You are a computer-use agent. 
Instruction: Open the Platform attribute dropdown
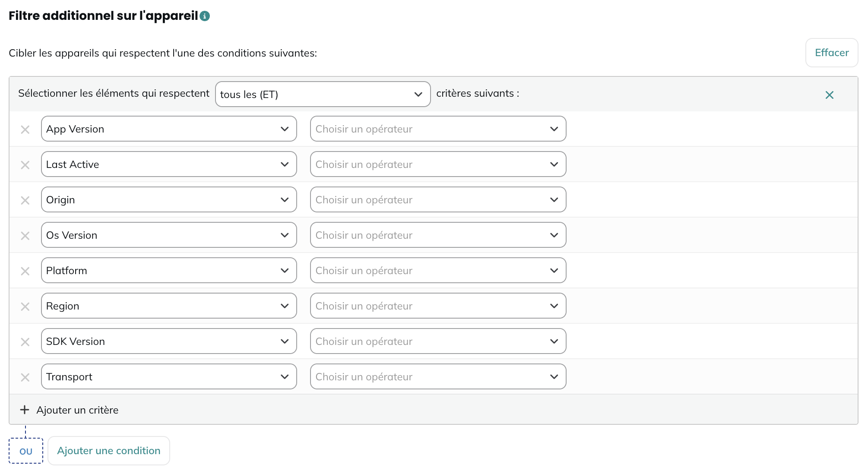[x=169, y=270]
